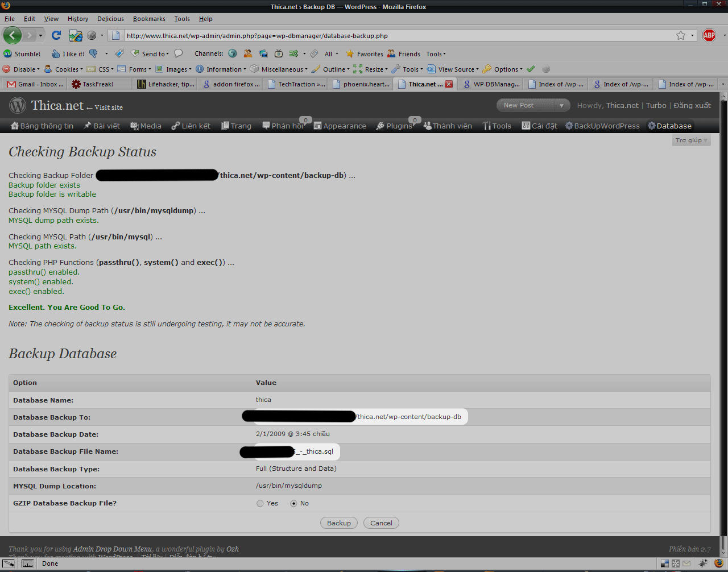Click the IE Tab view icon

click(76, 35)
